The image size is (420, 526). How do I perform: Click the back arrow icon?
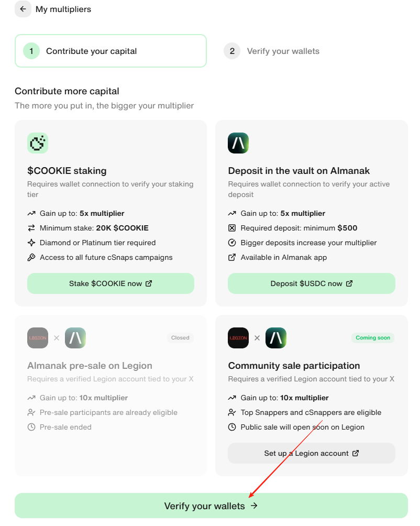click(x=23, y=9)
